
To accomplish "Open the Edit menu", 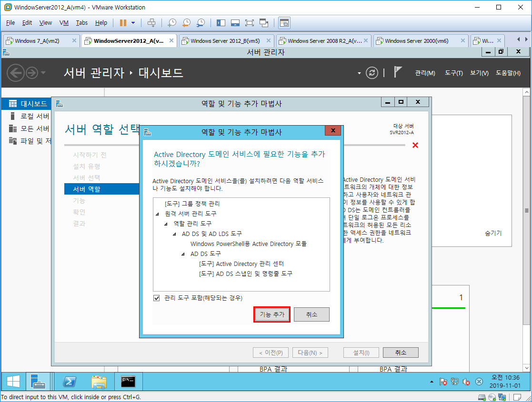I will point(27,23).
